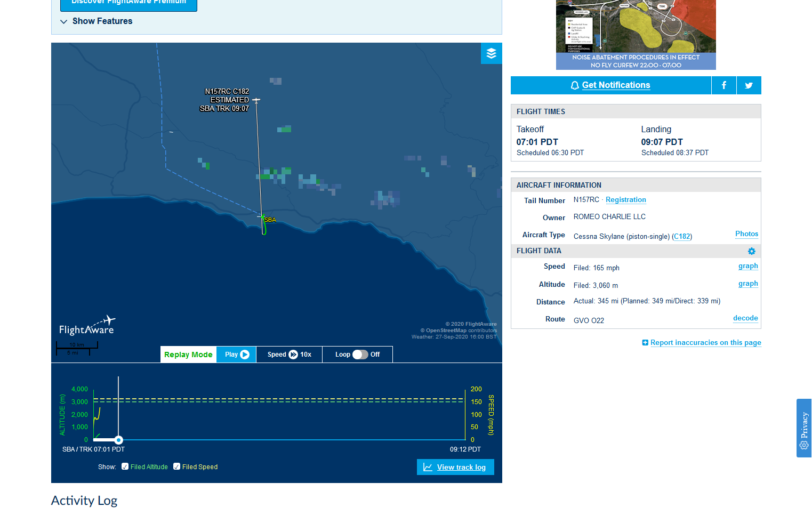The image size is (812, 515).
Task: Open the Registration link
Action: [x=626, y=200]
